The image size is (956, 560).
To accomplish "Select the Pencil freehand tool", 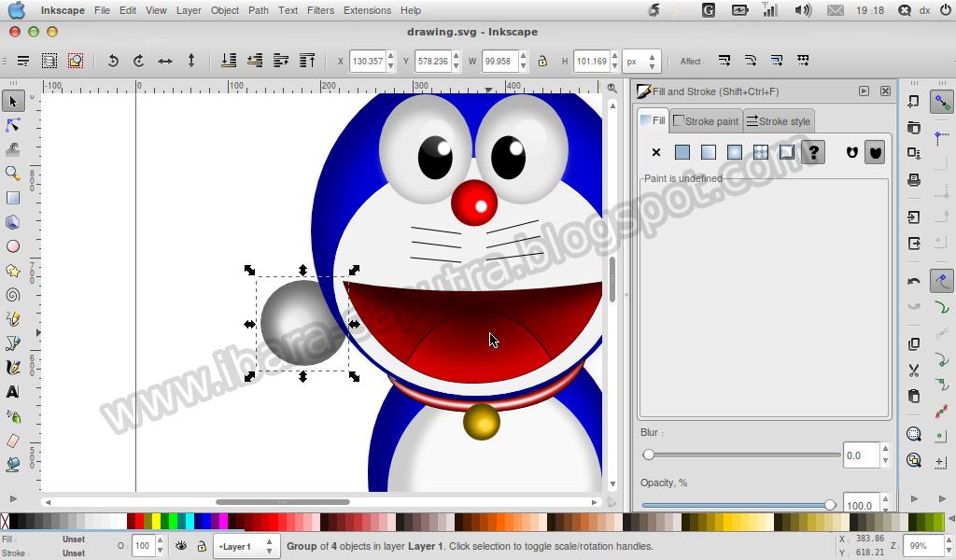I will click(x=13, y=318).
